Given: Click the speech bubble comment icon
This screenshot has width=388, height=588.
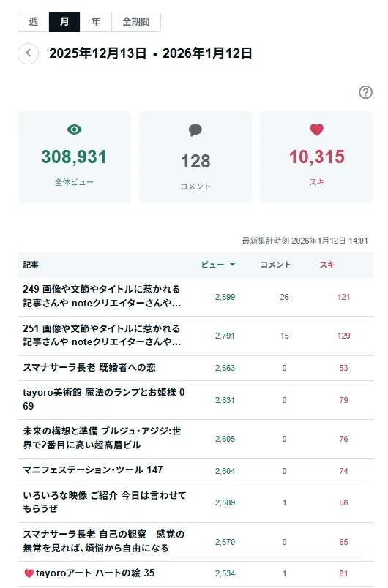Looking at the screenshot, I should click(x=195, y=130).
